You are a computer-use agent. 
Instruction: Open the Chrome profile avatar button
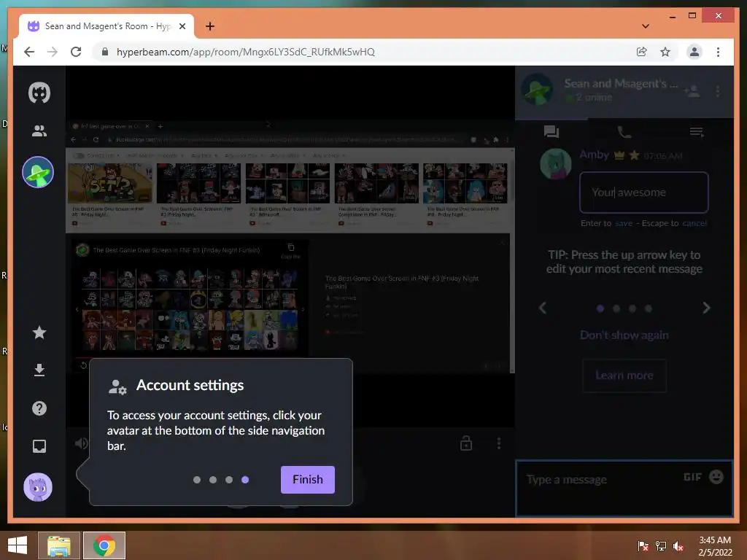tap(694, 52)
